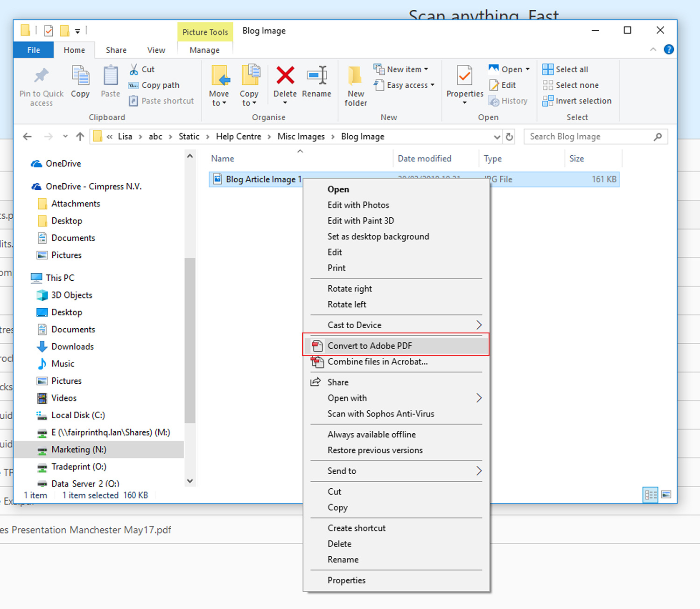The width and height of the screenshot is (700, 609).
Task: Click the Copy icon in Clipboard group
Action: (x=80, y=76)
